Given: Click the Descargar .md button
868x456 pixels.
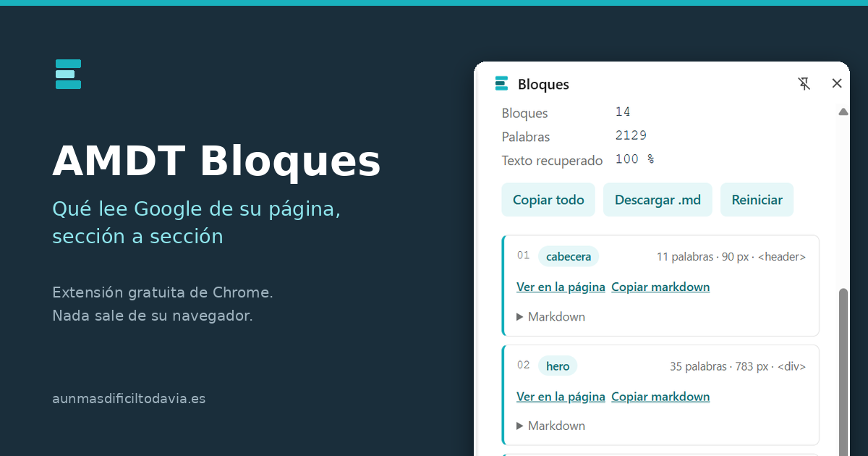Looking at the screenshot, I should click(x=658, y=200).
